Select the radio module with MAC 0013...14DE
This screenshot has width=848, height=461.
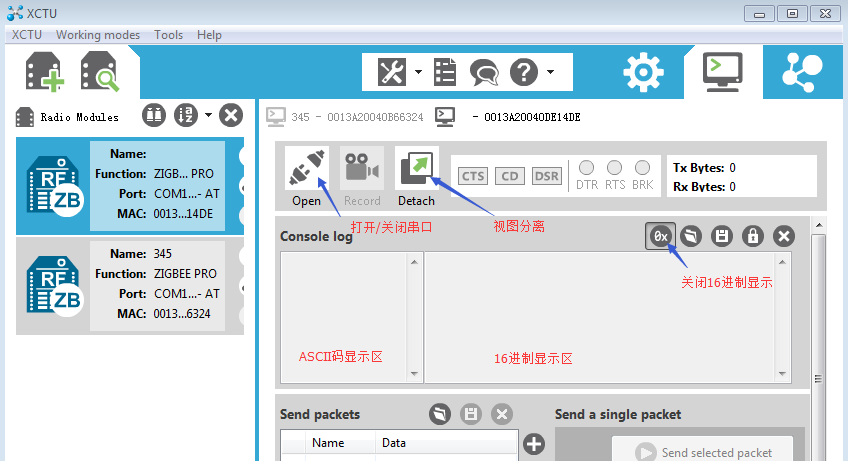click(130, 186)
